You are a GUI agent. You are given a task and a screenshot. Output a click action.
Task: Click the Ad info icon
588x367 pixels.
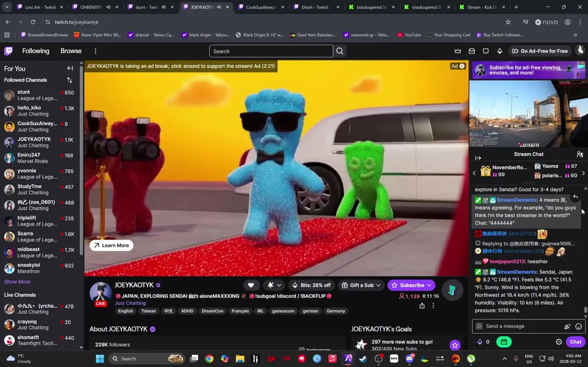[462, 66]
